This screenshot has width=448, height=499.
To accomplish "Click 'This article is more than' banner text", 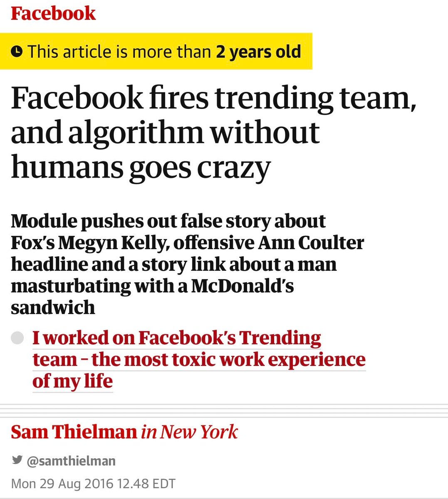I will (x=119, y=52).
